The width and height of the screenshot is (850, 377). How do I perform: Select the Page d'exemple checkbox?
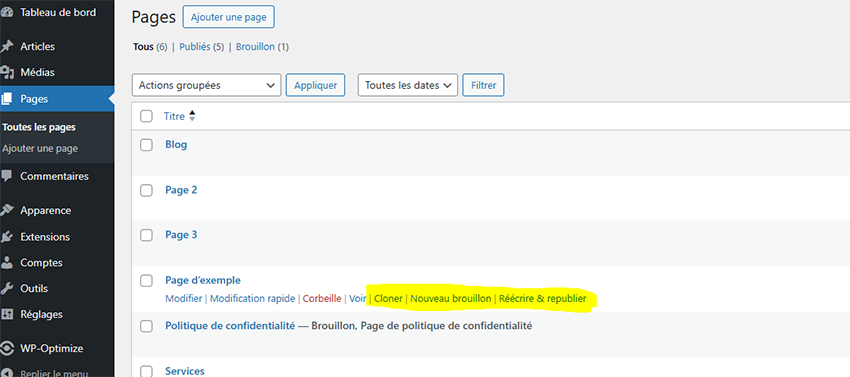click(x=146, y=280)
